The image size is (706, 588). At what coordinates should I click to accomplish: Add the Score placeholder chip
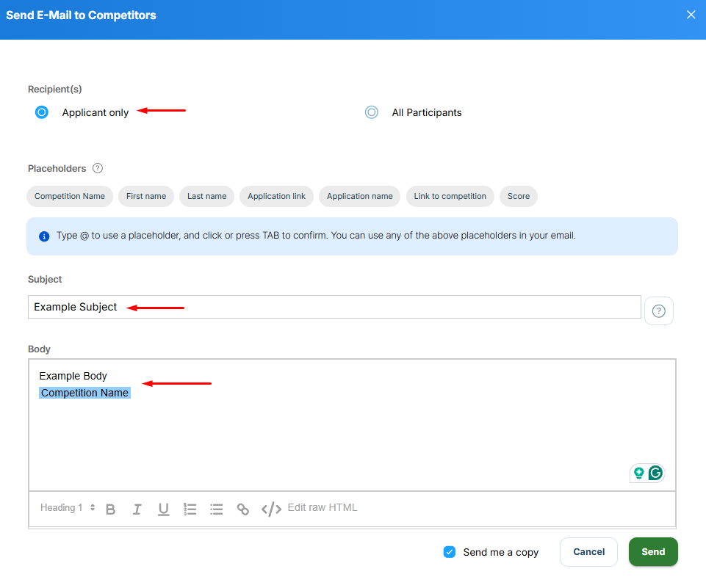click(x=518, y=196)
